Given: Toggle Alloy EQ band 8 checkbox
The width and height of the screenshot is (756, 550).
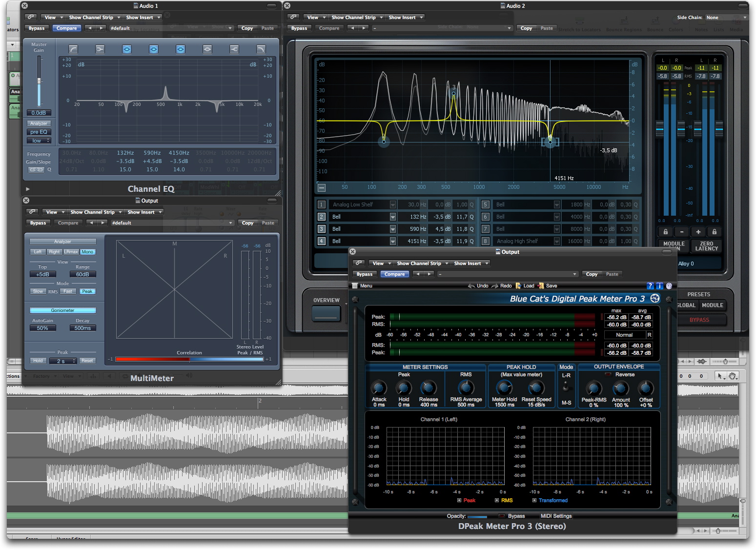Looking at the screenshot, I should coord(486,241).
